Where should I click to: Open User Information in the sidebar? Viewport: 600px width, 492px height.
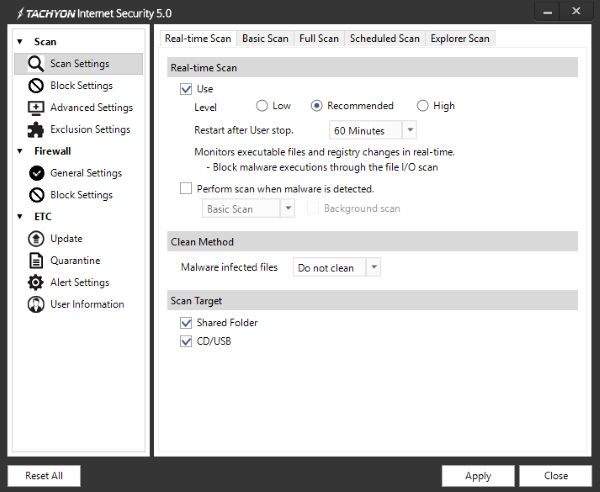tap(87, 304)
